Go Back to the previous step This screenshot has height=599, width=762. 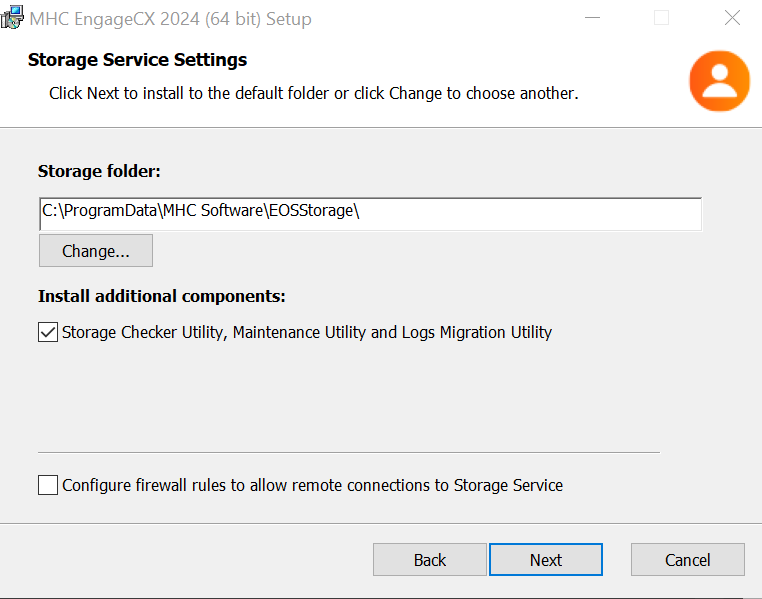430,560
